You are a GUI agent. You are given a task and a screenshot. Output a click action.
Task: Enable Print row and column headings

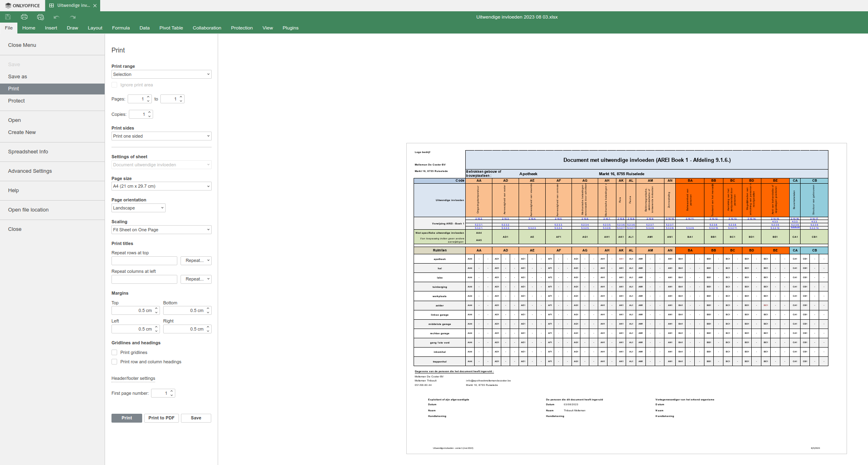114,362
